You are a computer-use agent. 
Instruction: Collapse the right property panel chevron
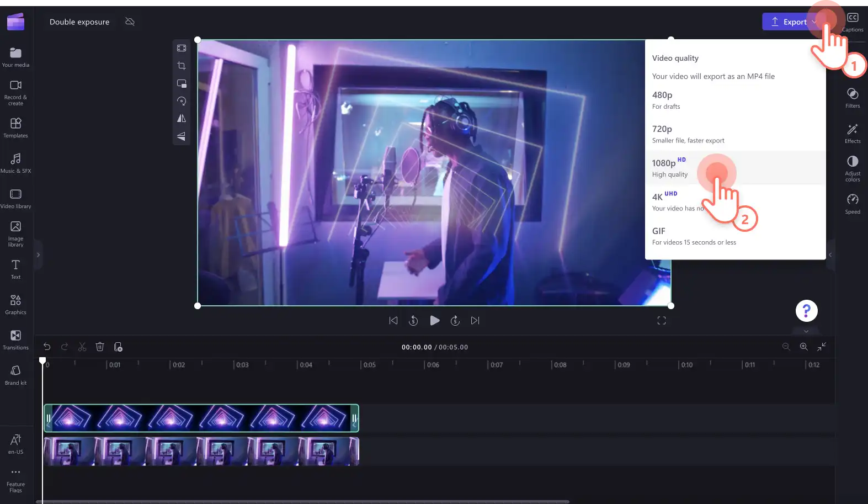click(830, 255)
